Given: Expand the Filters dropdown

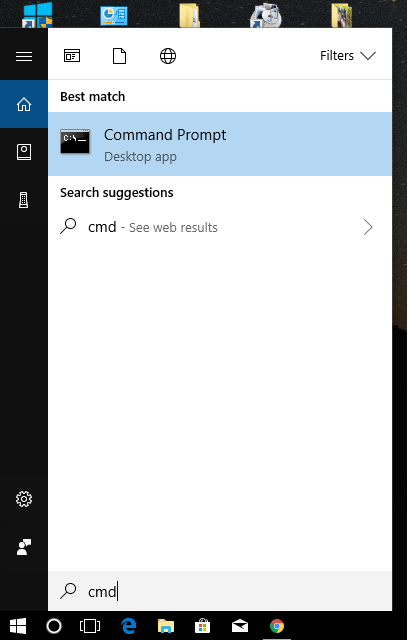Looking at the screenshot, I should (x=347, y=56).
